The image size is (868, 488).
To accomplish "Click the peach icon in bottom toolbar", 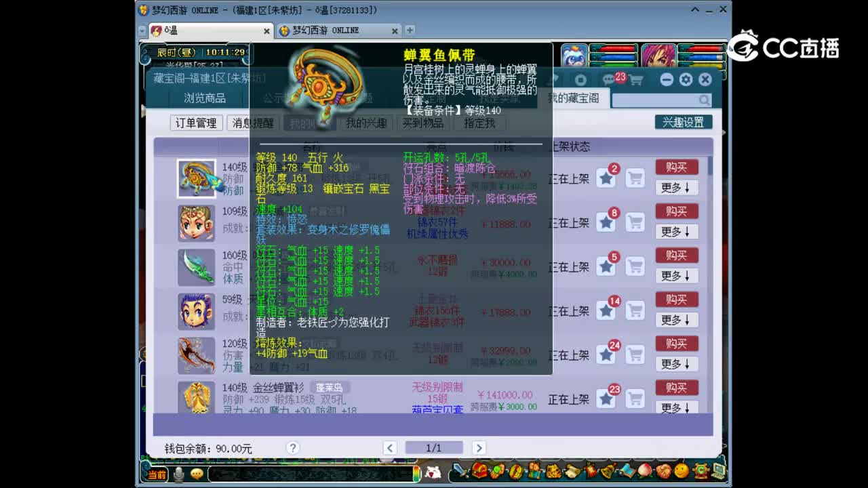I will [x=645, y=471].
